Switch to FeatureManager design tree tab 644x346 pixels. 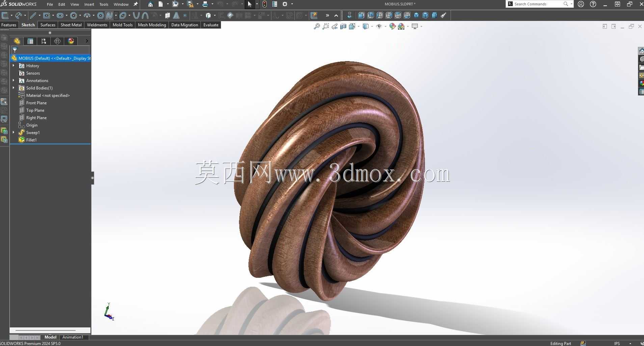point(17,41)
